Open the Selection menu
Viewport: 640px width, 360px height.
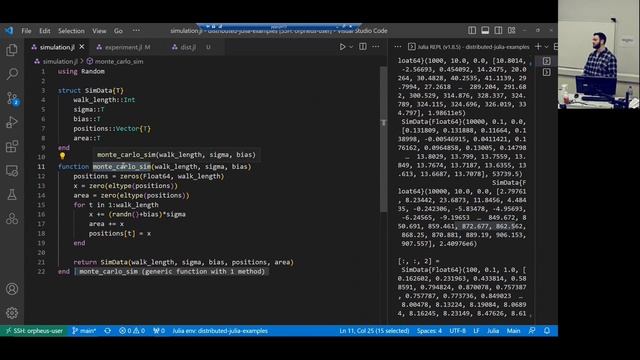point(71,31)
